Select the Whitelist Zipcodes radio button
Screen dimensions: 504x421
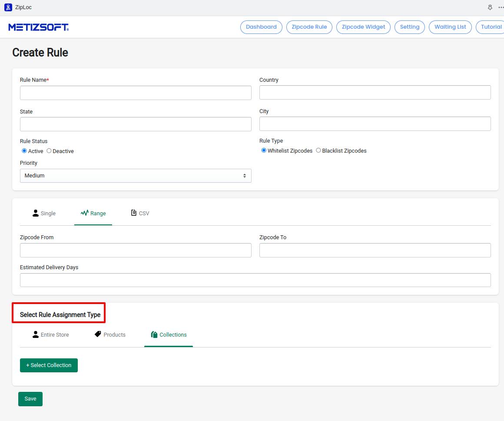tap(264, 150)
